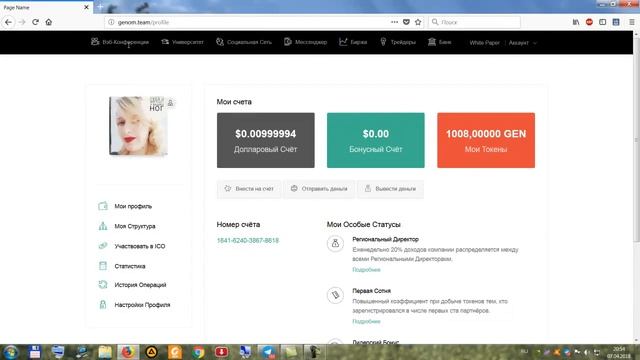640x360 pixels.
Task: Open the Университет navigation item
Action: (182, 42)
